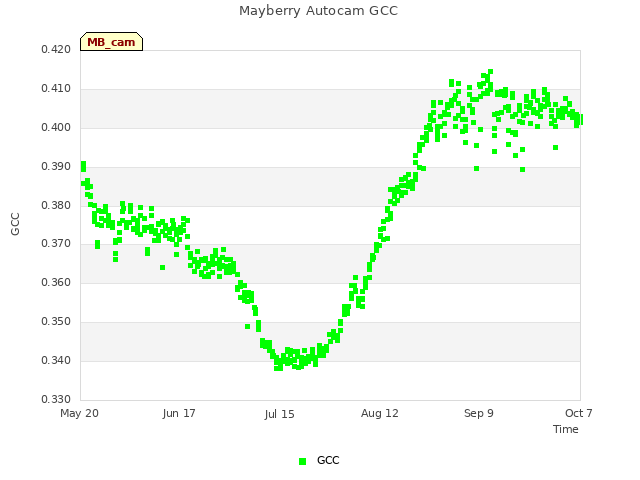Click the Jul 15 x-axis label
The height and width of the screenshot is (480, 640).
pyautogui.click(x=279, y=414)
